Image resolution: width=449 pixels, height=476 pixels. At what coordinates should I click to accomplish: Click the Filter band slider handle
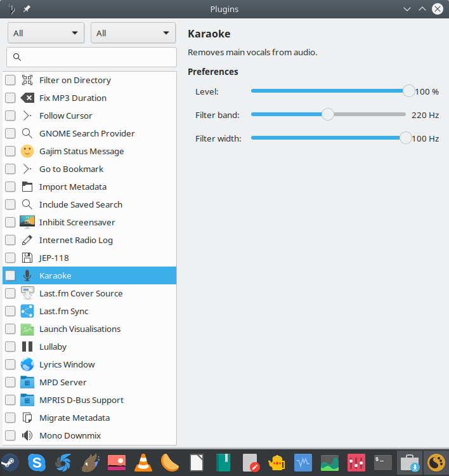coord(327,114)
